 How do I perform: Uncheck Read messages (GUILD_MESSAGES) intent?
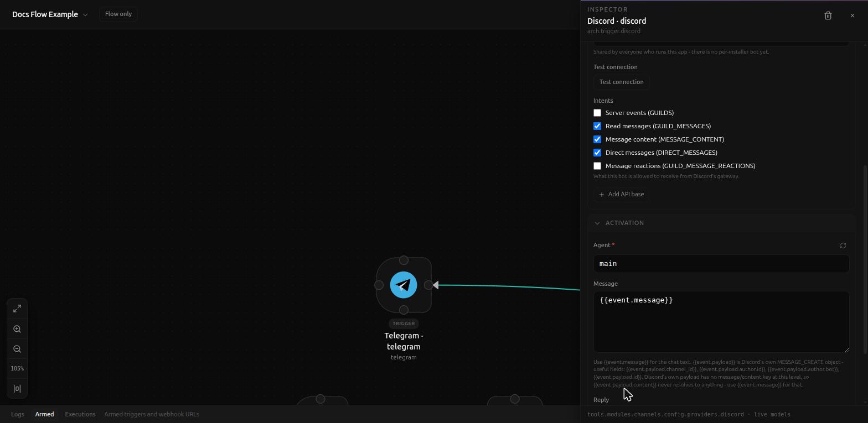tap(597, 126)
